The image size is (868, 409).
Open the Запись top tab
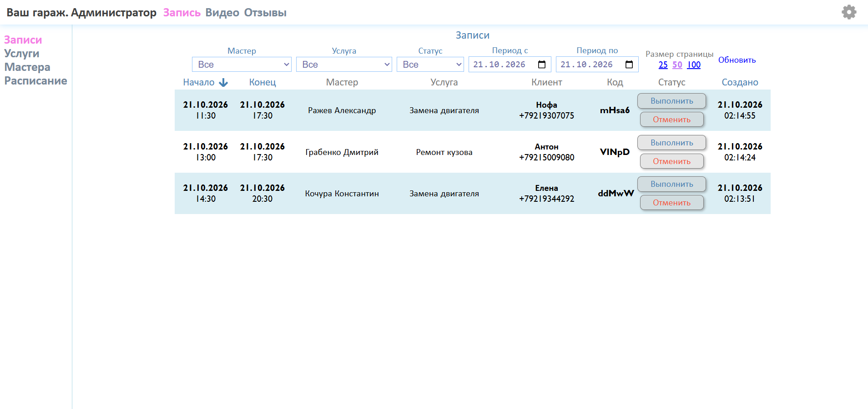(x=182, y=13)
